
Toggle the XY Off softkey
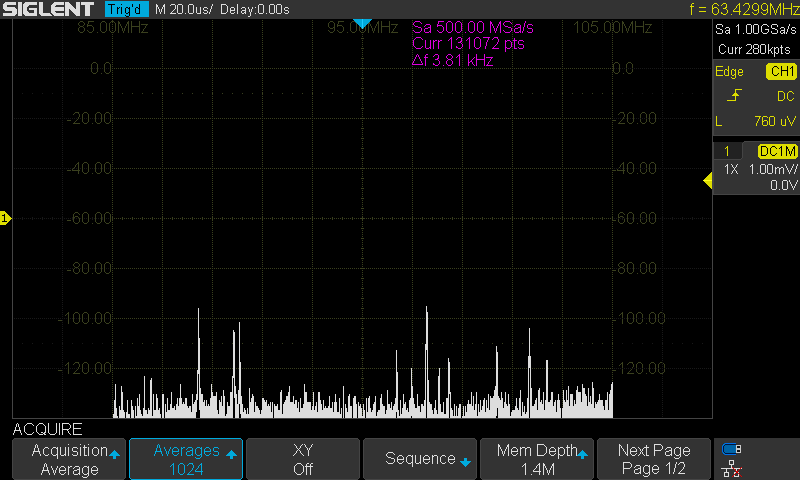(303, 459)
